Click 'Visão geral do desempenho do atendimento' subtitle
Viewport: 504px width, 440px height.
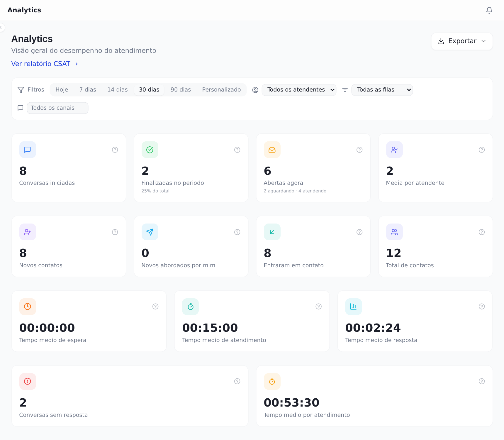coord(84,51)
